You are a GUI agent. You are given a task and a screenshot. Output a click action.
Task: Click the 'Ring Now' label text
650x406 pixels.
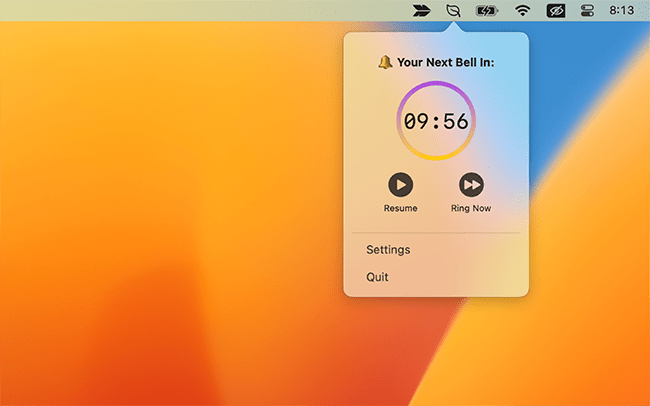(471, 208)
